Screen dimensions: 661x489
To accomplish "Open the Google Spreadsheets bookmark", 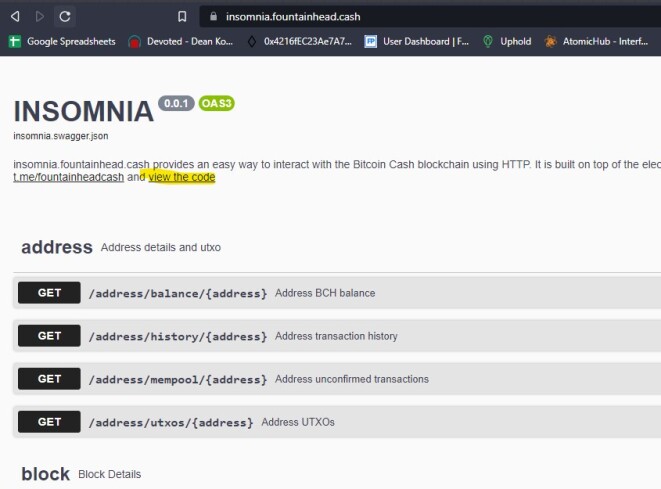I will pos(62,41).
